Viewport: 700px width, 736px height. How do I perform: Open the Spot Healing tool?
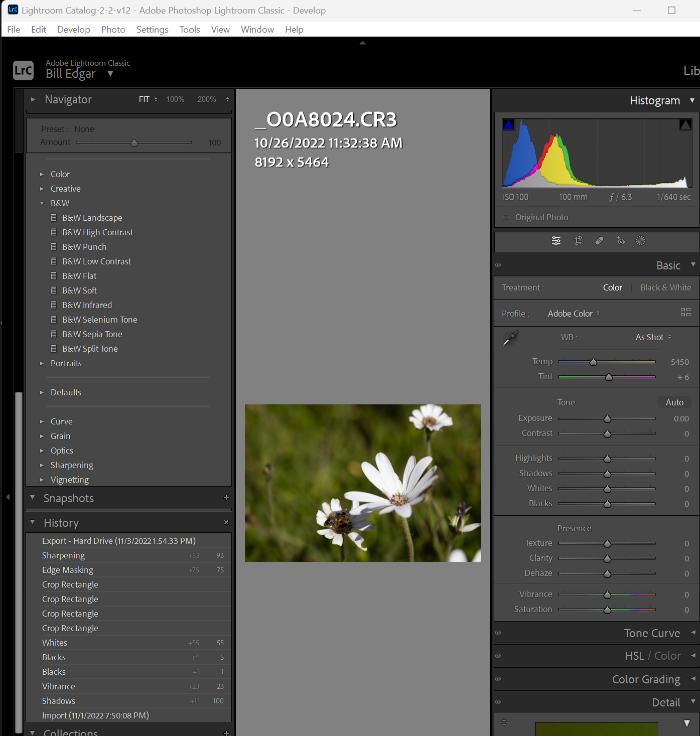(599, 241)
